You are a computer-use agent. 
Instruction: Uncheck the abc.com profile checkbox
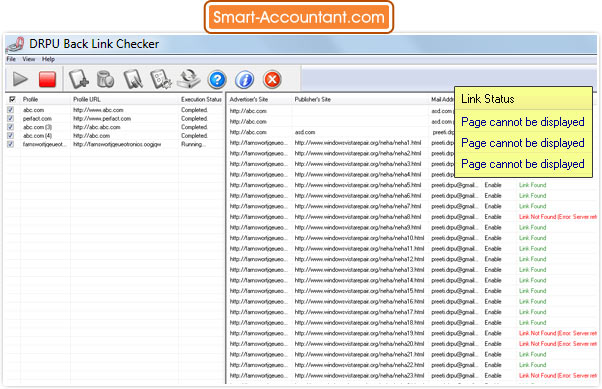tap(10, 110)
